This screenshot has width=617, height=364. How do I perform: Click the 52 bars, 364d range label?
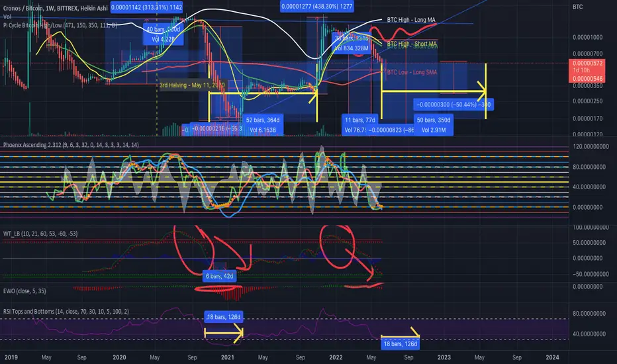point(263,124)
